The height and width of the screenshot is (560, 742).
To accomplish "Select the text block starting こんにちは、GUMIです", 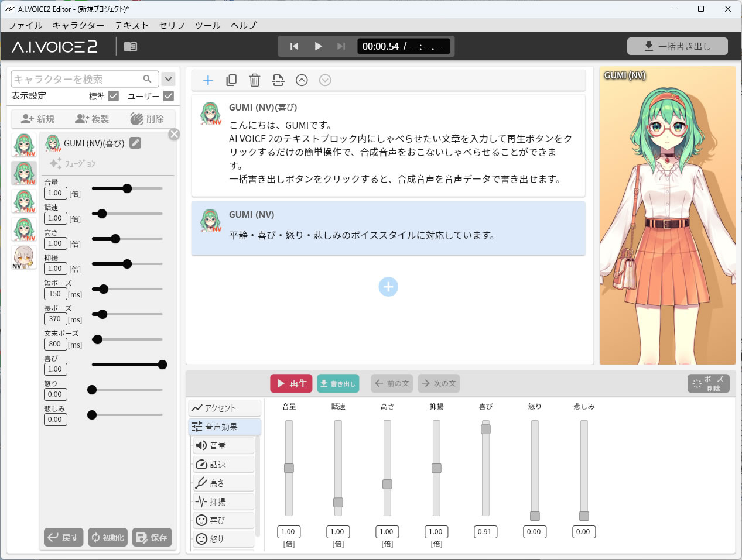I will (x=388, y=145).
